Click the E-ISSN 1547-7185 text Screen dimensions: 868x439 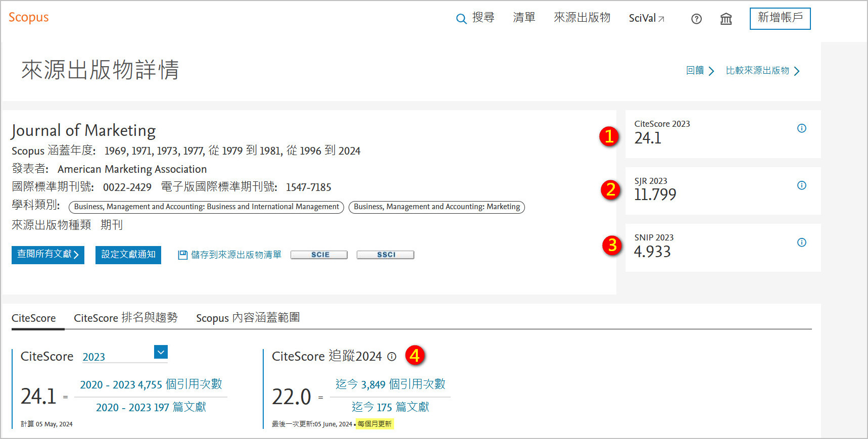click(x=309, y=187)
